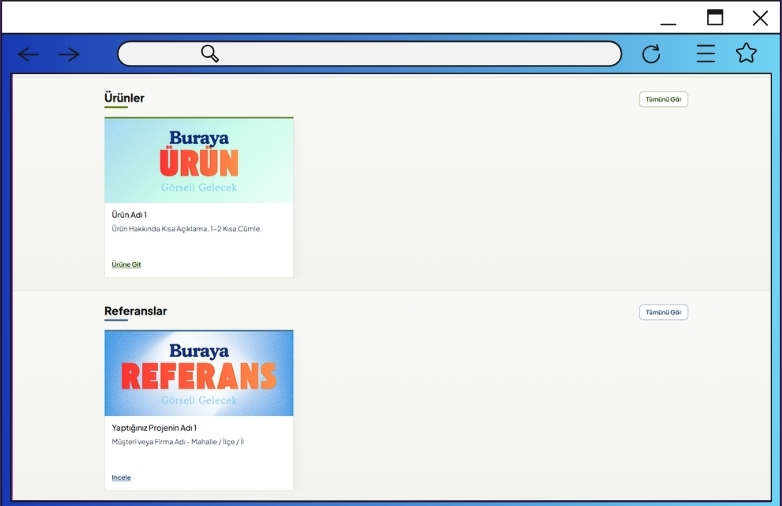Click Tümünü Gör in the Referanslar section
Screen dimensions: 782x506
click(x=664, y=312)
